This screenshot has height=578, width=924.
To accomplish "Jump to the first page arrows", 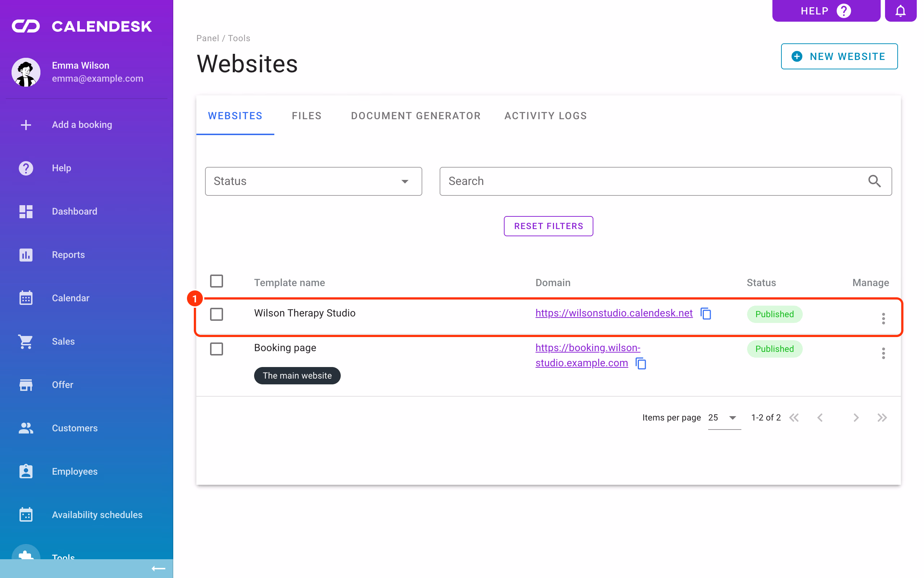I will tap(794, 418).
